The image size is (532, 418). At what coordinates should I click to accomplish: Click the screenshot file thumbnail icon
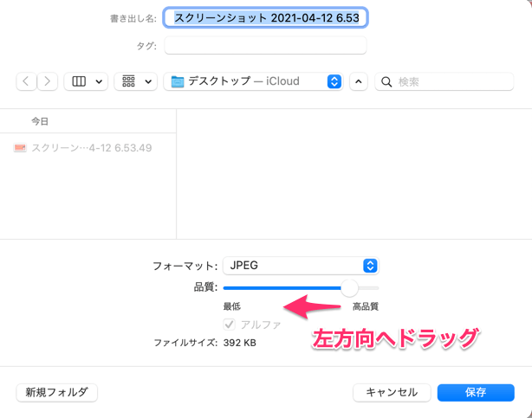(20, 148)
